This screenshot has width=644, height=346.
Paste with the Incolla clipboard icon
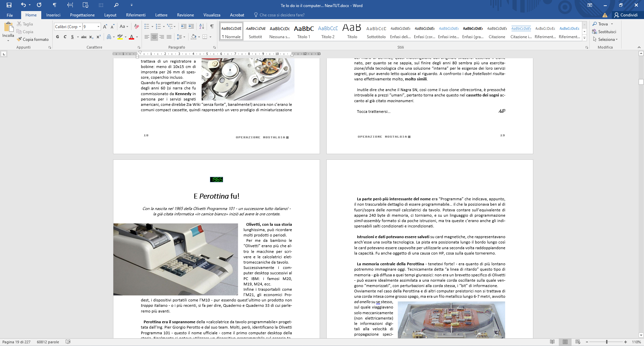click(8, 27)
